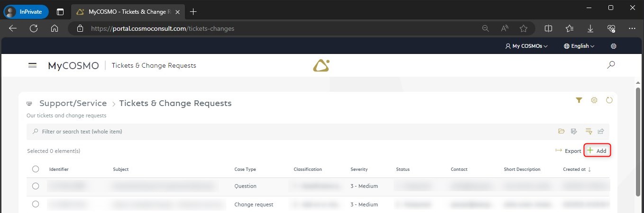
Task: Open the advanced filter list icon
Action: [x=589, y=132]
